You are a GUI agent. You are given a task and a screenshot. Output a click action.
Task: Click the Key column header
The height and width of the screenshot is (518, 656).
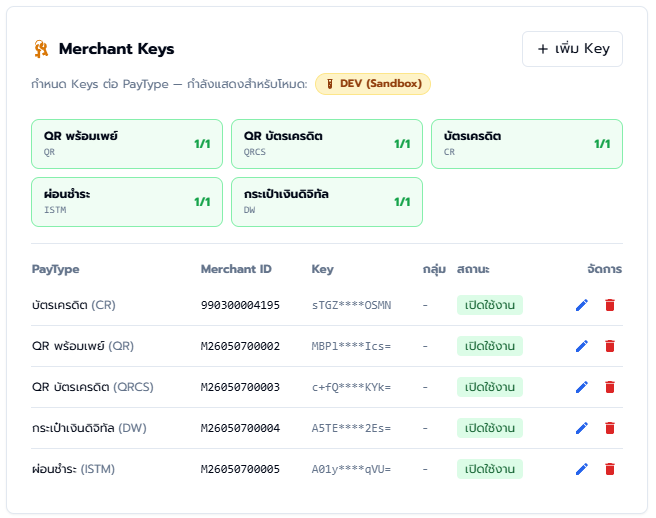(x=323, y=269)
